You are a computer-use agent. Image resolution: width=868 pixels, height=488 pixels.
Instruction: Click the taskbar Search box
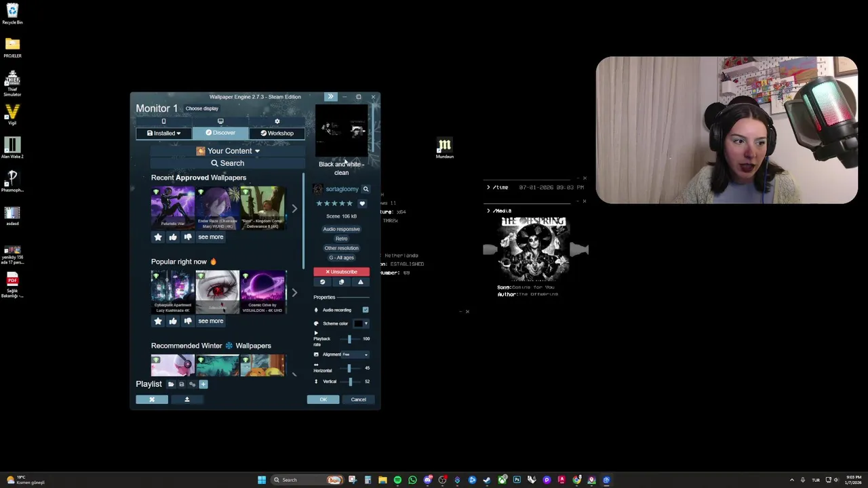pos(307,480)
